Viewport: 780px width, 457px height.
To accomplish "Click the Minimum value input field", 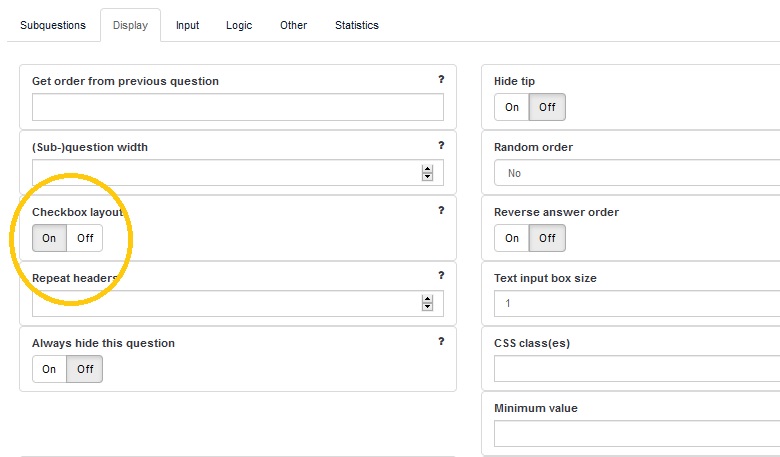I will click(637, 434).
